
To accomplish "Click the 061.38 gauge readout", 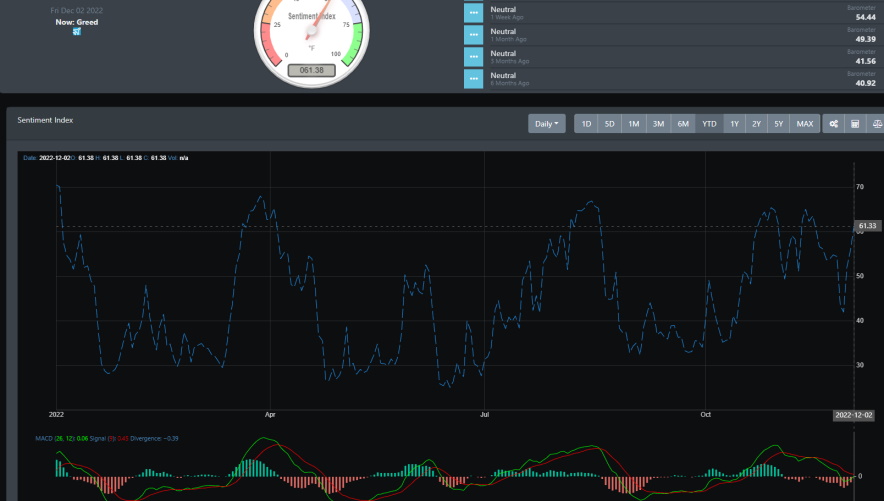I will pos(312,70).
